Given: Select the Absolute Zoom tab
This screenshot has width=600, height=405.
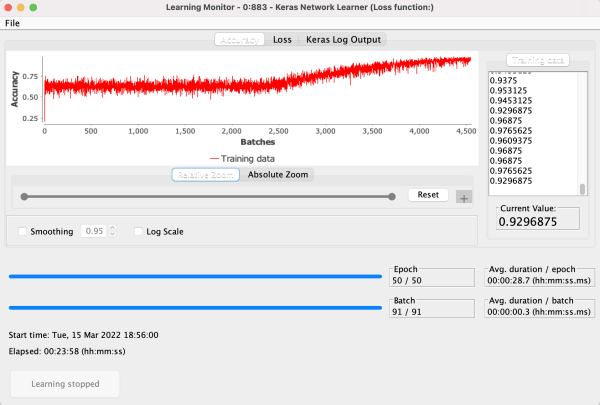Looking at the screenshot, I should pos(277,175).
